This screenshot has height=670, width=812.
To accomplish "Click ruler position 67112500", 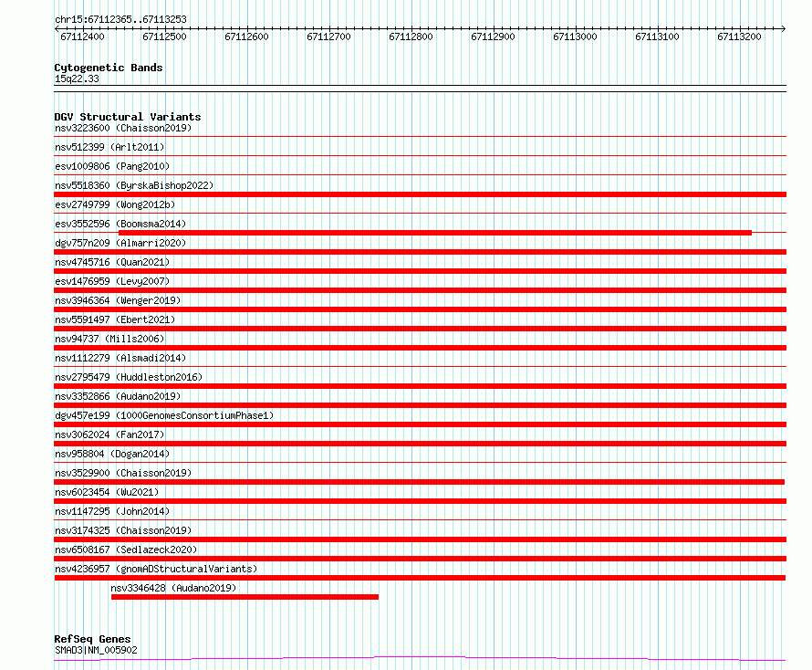I will click(x=164, y=37).
